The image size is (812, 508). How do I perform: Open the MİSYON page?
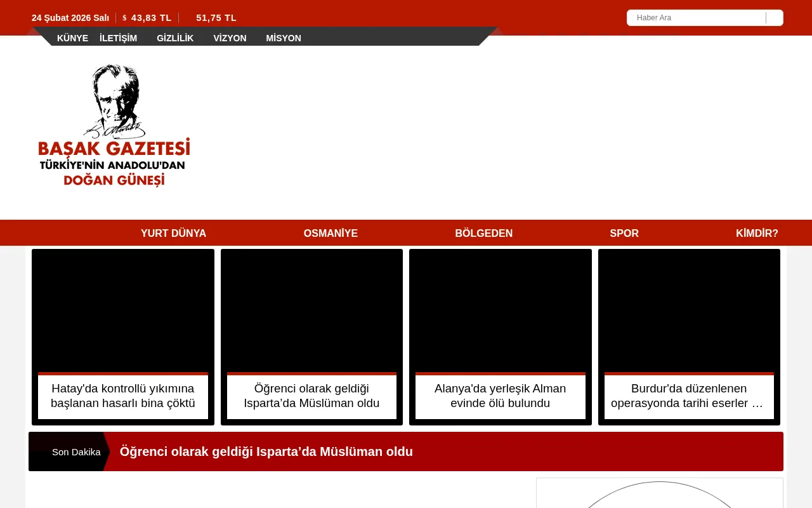[284, 38]
